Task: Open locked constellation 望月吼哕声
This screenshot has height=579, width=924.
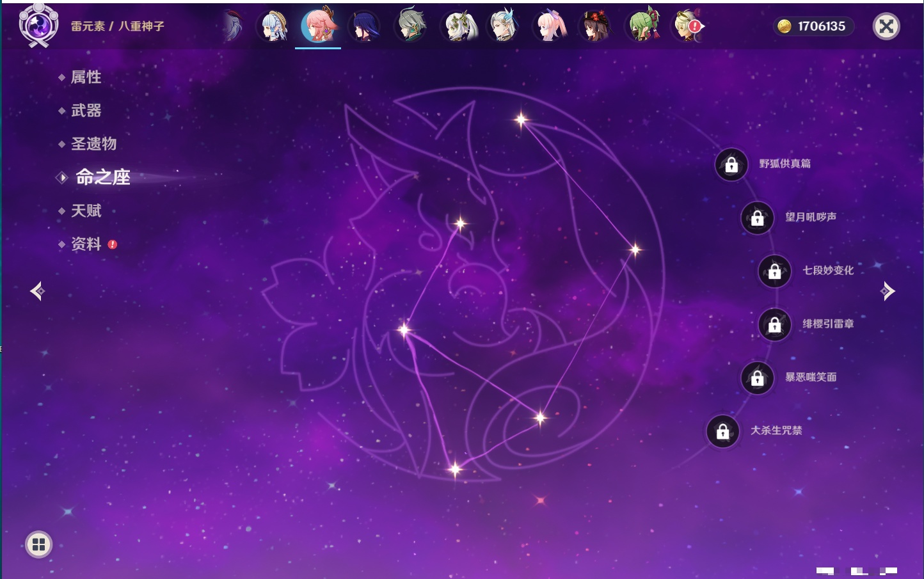Action: coord(757,218)
